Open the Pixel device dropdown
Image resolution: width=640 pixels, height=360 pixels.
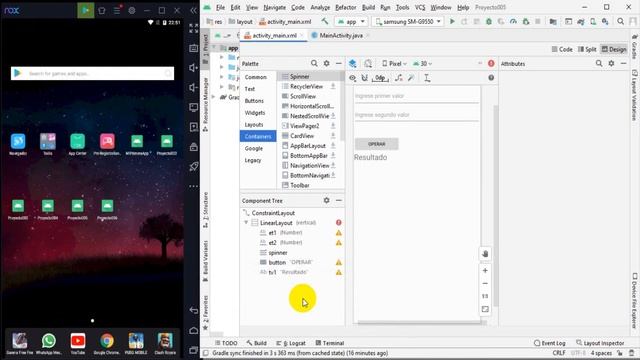tap(394, 64)
